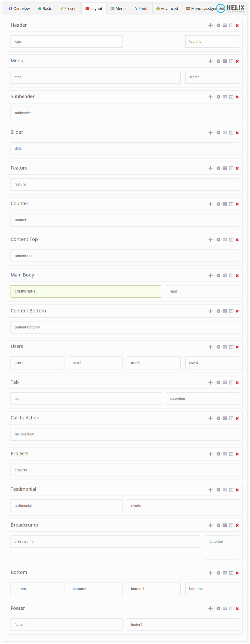Click the add-row lines icon in Bottom row

225,573
